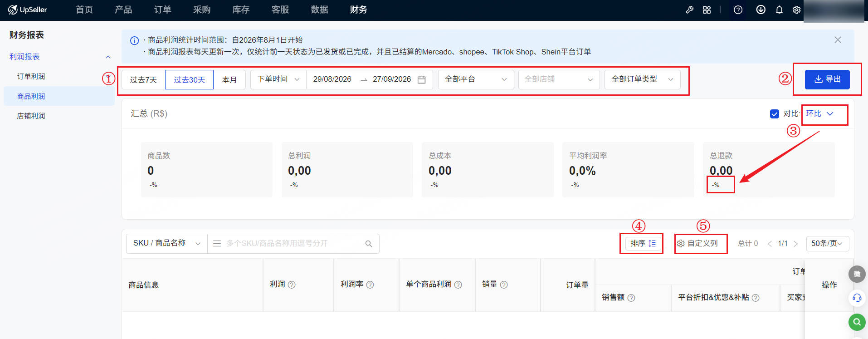Close the blue info banner
This screenshot has width=868, height=339.
(838, 40)
